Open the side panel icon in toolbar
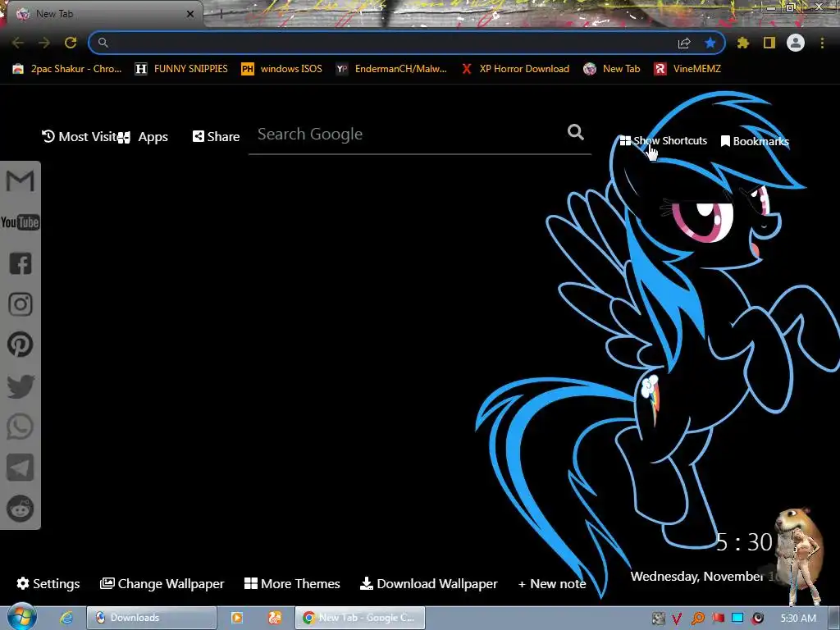The height and width of the screenshot is (630, 840). click(x=769, y=43)
